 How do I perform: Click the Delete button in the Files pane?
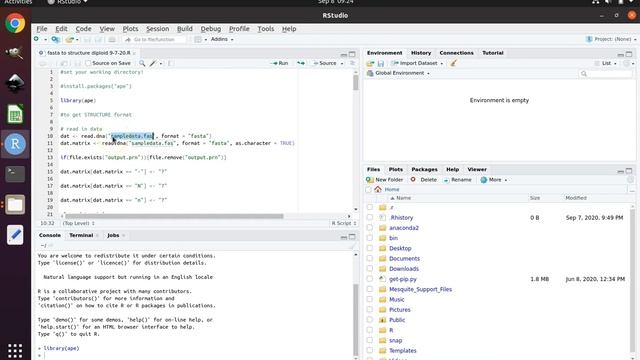[424, 180]
